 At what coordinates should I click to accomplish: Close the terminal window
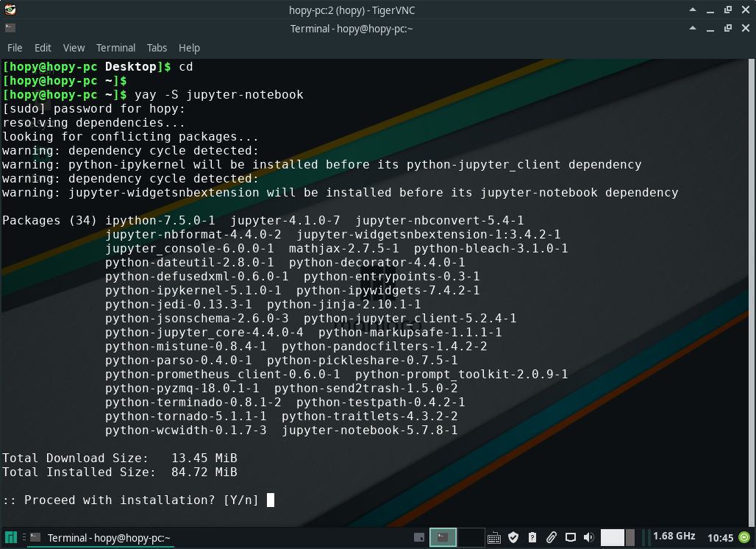pyautogui.click(x=746, y=28)
